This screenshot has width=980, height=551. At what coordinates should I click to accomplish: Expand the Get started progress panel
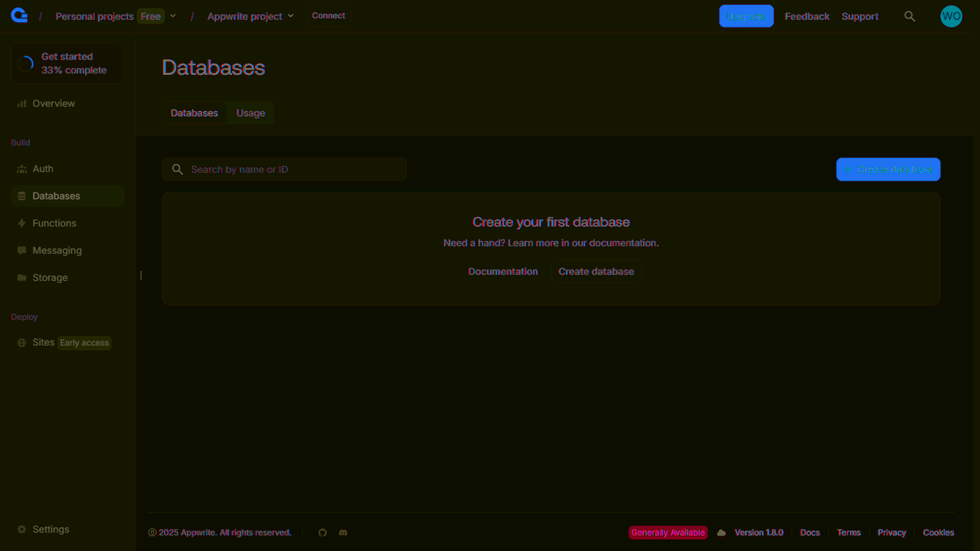pos(67,63)
